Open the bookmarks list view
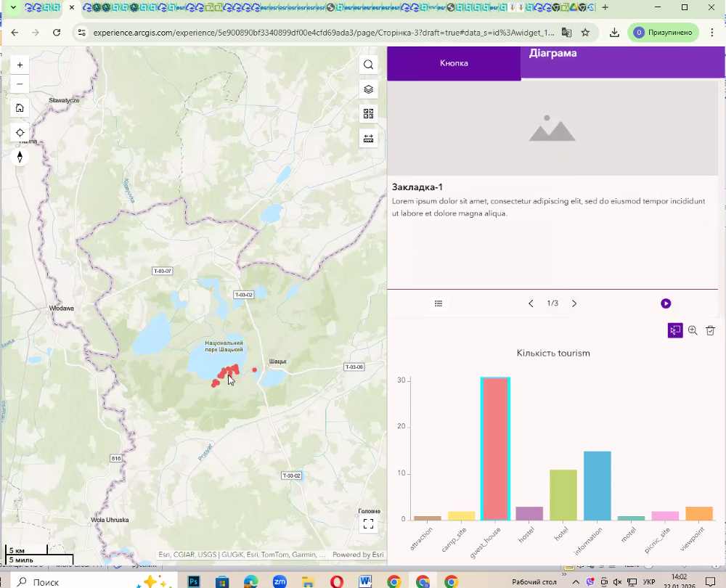This screenshot has height=588, width=726. (439, 303)
